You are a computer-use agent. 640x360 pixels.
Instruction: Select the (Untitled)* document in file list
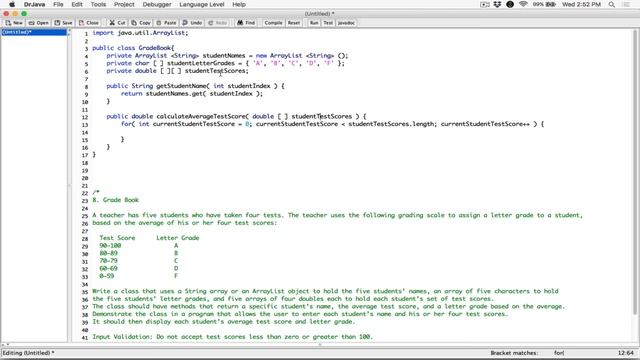pos(34,32)
